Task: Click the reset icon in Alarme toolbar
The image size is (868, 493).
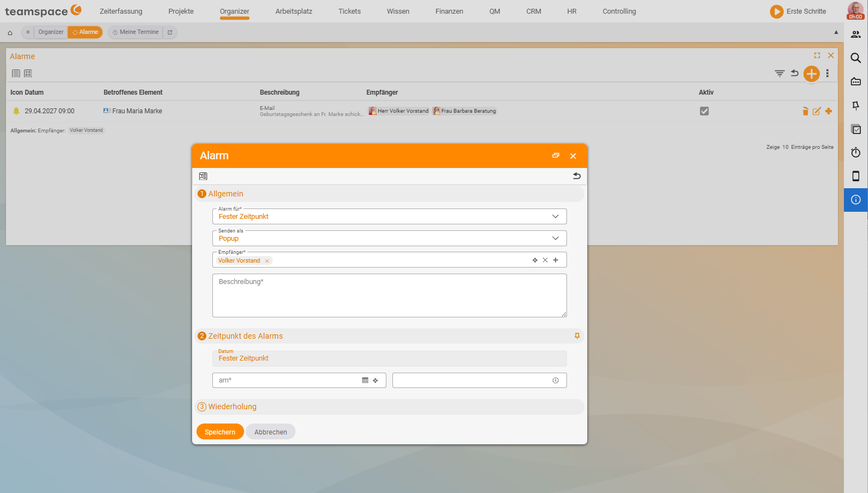Action: (x=795, y=73)
